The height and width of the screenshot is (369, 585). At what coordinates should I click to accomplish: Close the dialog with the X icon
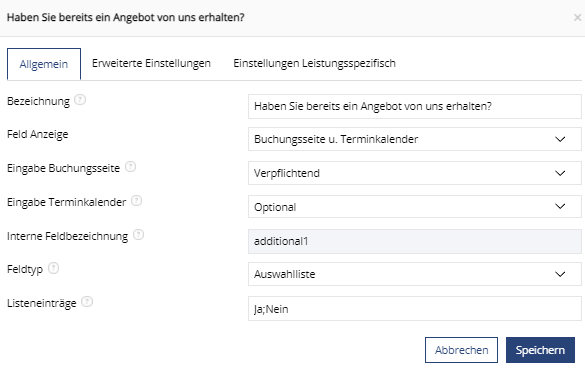(577, 18)
